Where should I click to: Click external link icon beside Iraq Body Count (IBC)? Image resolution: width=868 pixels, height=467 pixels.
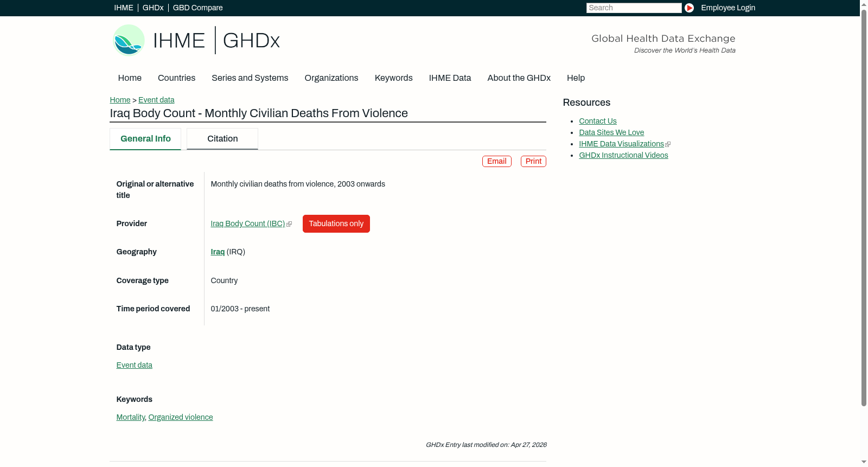289,224
